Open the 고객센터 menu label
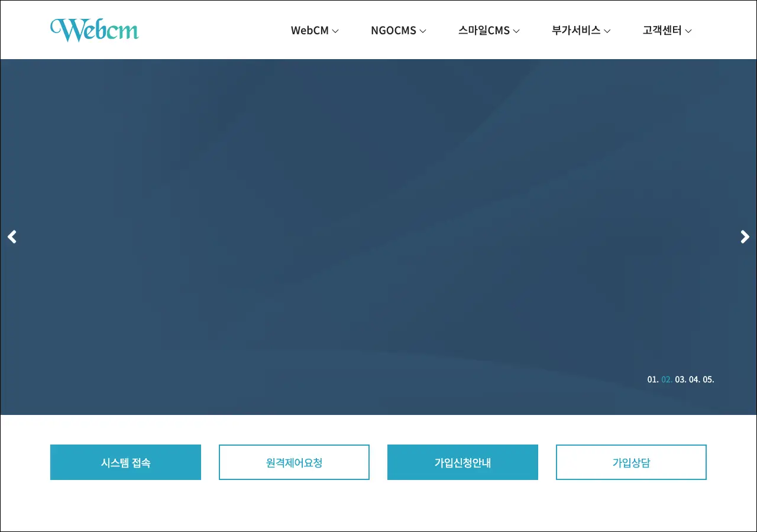This screenshot has width=757, height=532. tap(662, 31)
